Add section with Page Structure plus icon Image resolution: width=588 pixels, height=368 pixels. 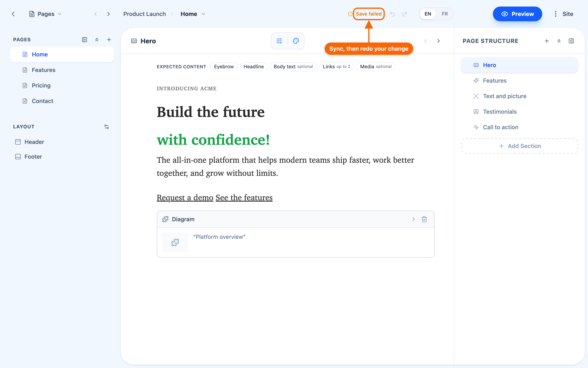(547, 41)
